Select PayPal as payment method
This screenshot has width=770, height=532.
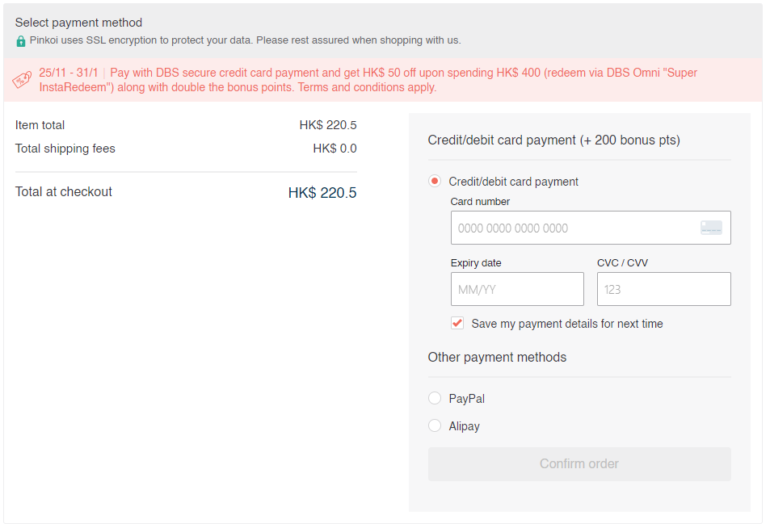pyautogui.click(x=435, y=398)
